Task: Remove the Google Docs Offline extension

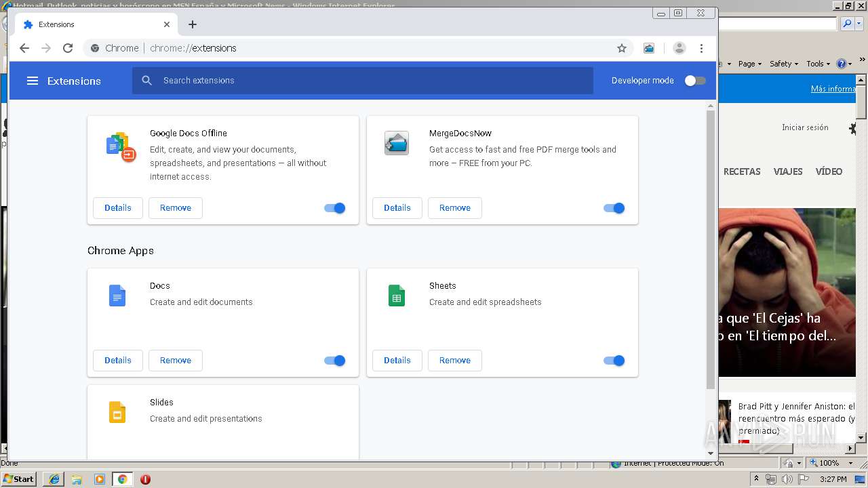Action: 176,208
